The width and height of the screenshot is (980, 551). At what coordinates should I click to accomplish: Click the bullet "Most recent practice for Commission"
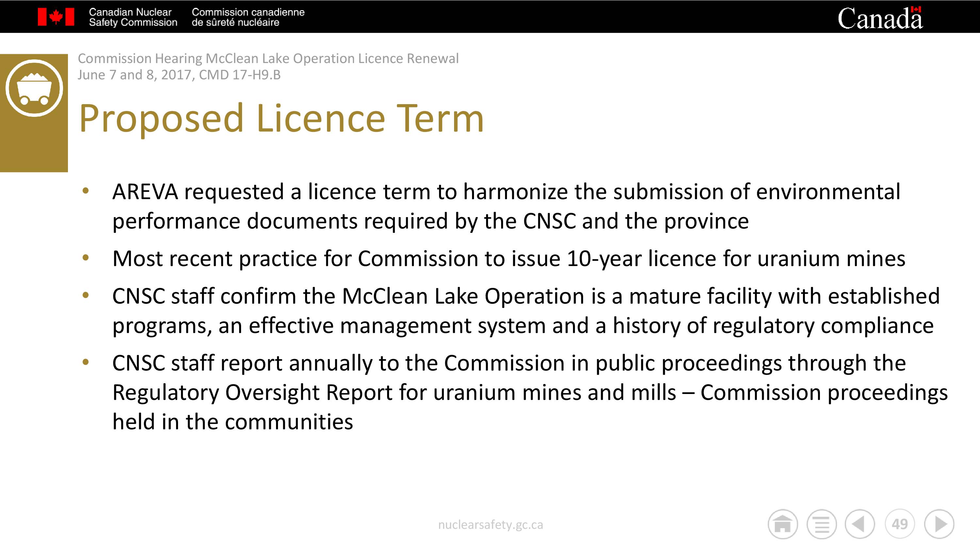tap(509, 259)
